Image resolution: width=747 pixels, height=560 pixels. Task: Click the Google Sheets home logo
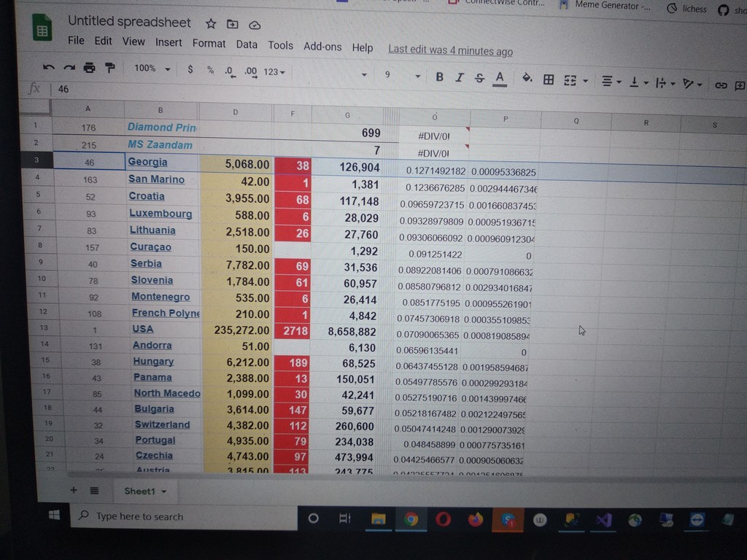[x=42, y=28]
